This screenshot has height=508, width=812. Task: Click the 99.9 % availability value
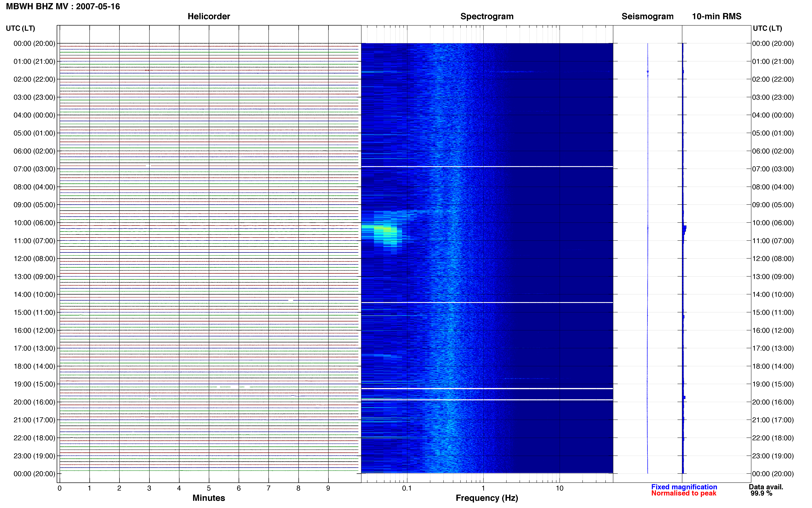(x=761, y=493)
